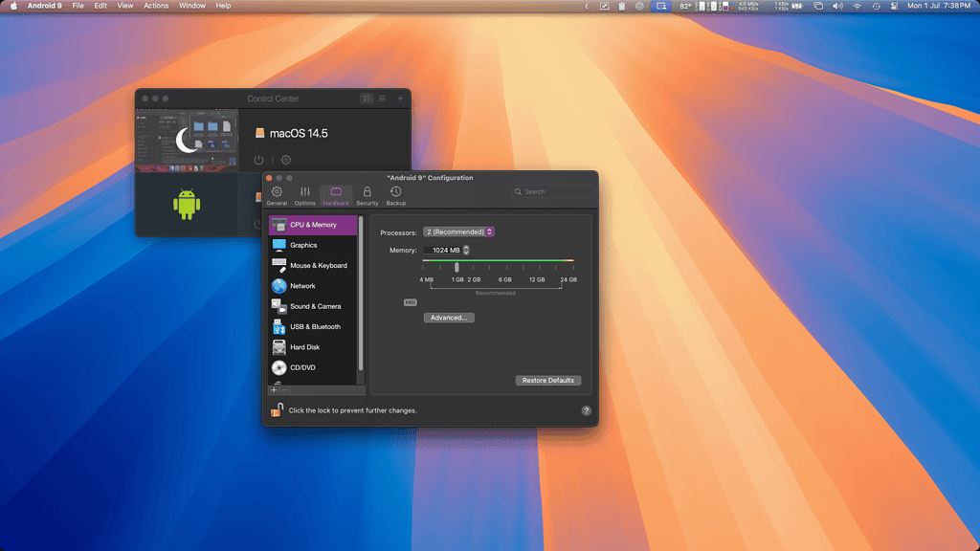Click the Memory size stepper arrows
The image size is (980, 551).
tap(466, 250)
